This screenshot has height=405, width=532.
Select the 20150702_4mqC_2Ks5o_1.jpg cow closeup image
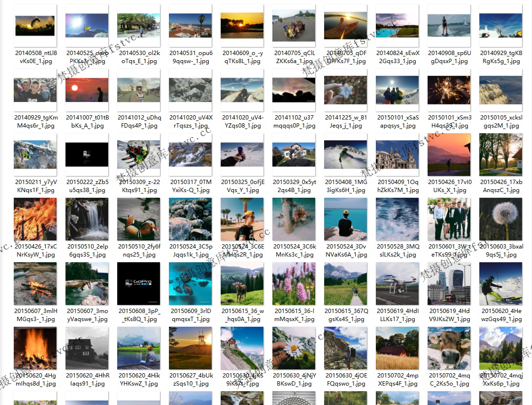tap(449, 349)
